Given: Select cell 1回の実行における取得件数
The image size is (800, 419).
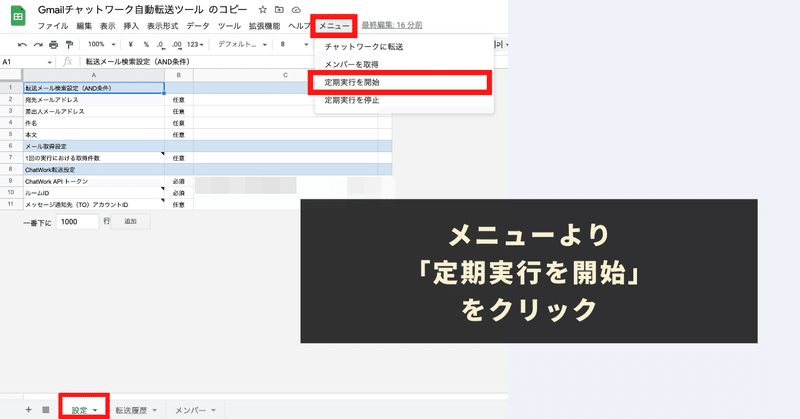Looking at the screenshot, I should (x=94, y=158).
